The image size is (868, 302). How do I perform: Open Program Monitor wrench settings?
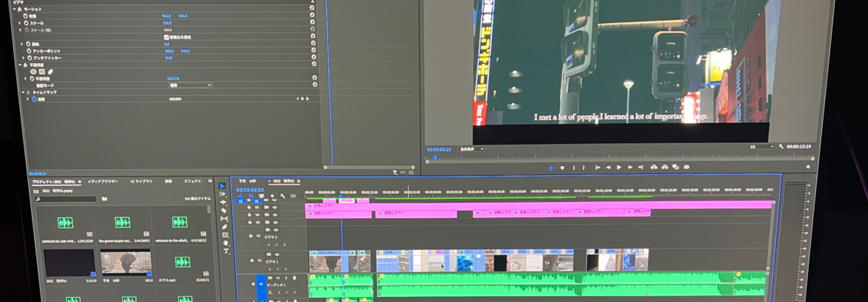pos(781,147)
